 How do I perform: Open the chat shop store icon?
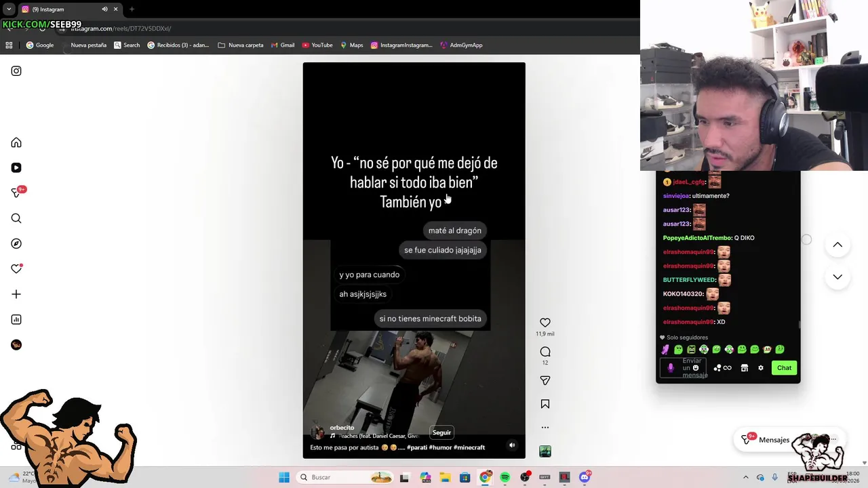[745, 368]
